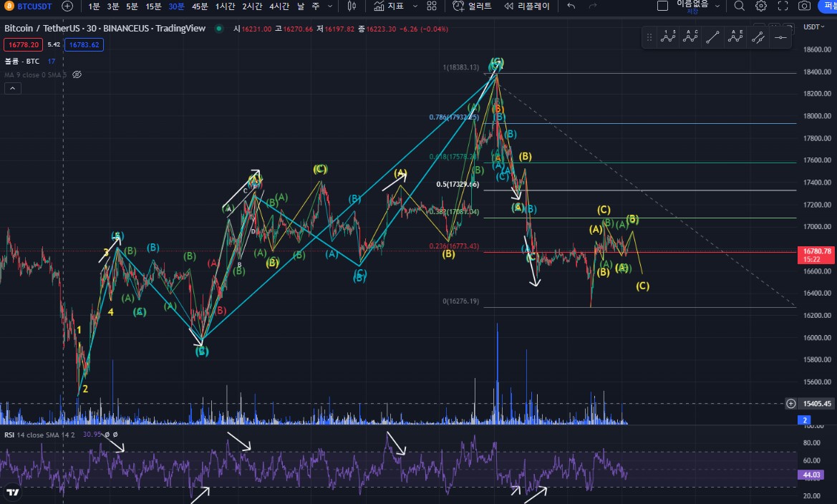Click the blue 2 badge on price axis
This screenshot has width=837, height=504.
(x=805, y=420)
